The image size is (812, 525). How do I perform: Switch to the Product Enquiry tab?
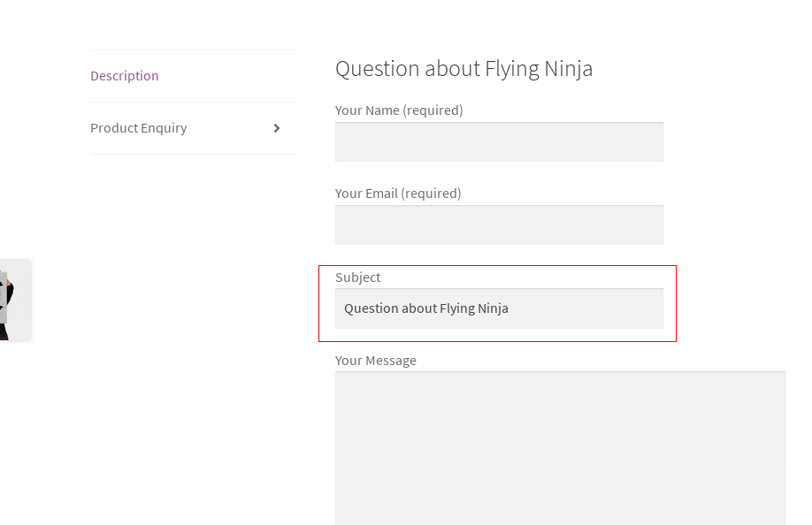(x=192, y=128)
